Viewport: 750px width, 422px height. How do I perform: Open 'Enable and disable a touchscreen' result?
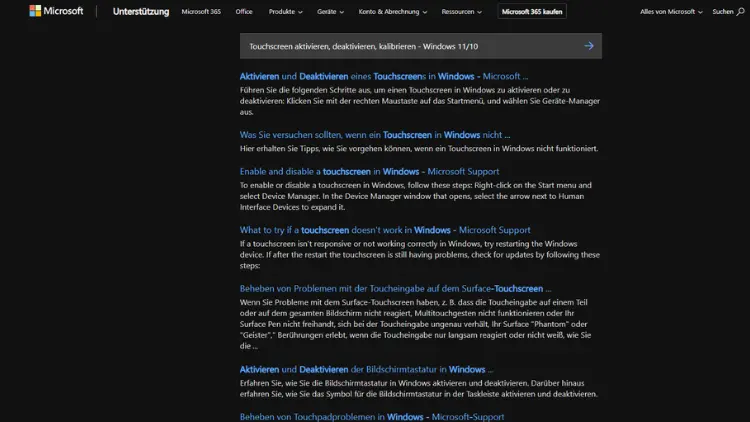(x=369, y=171)
